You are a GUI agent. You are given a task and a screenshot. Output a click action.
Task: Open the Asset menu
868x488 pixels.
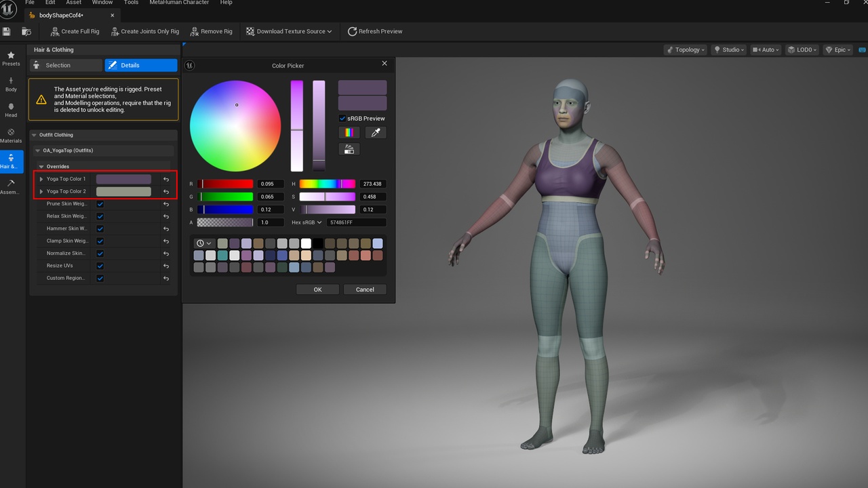pos(73,3)
